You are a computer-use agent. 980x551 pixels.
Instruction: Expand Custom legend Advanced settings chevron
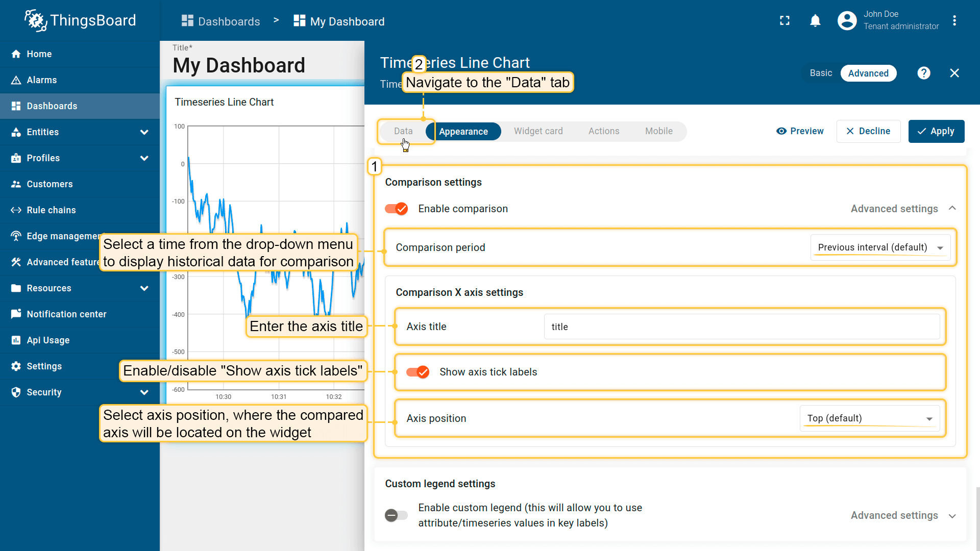[952, 516]
